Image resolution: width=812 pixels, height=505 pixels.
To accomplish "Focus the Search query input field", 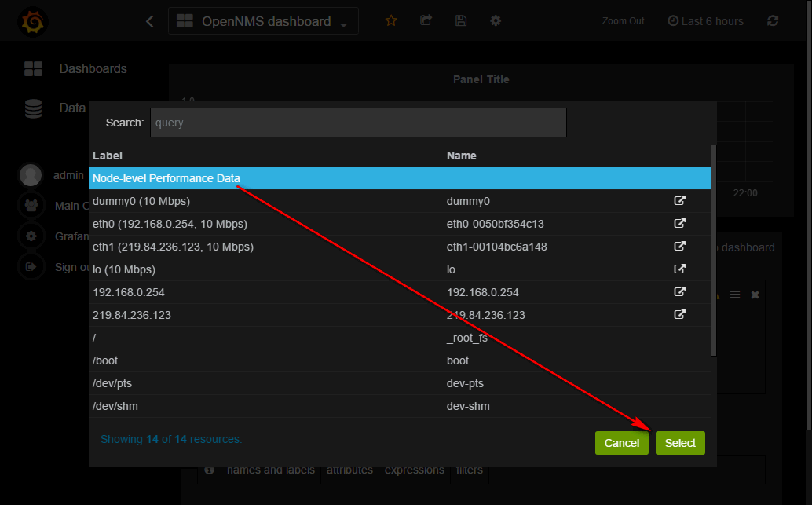I will 358,123.
